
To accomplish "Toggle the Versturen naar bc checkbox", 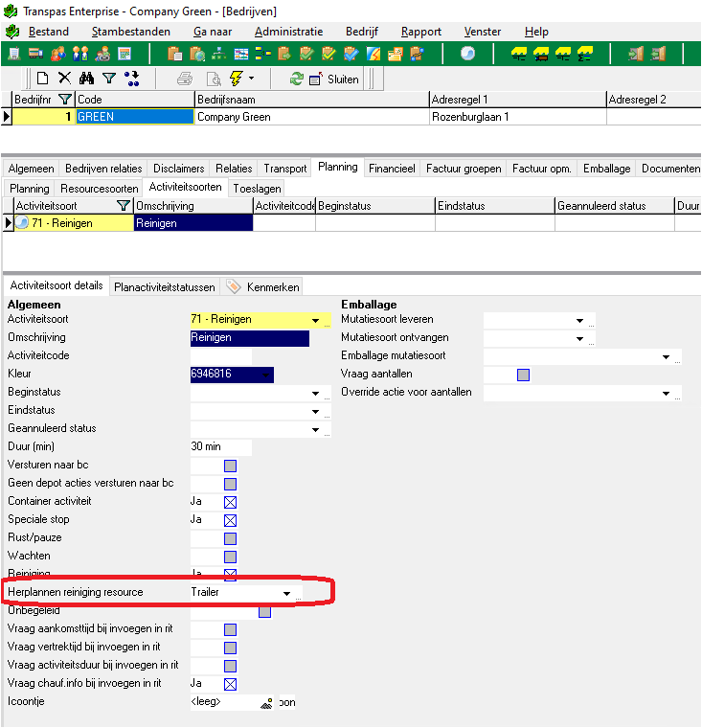I will 230,466.
